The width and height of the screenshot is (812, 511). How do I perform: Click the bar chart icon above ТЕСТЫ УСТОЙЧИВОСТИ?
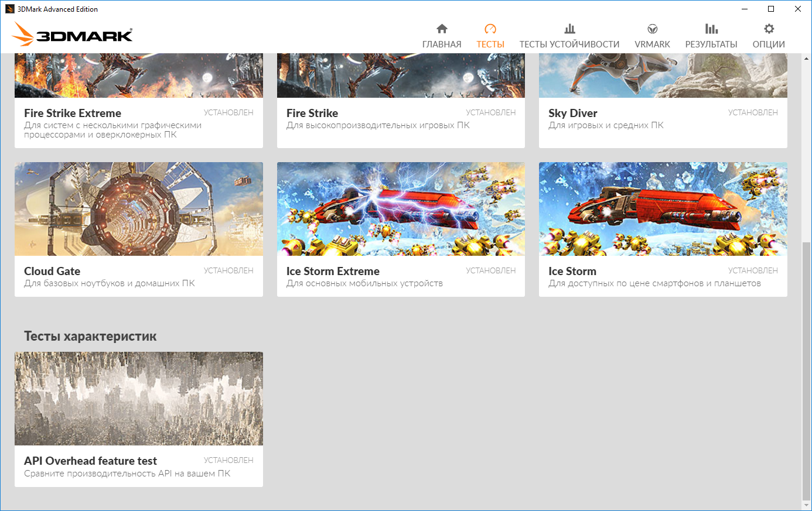coord(569,29)
